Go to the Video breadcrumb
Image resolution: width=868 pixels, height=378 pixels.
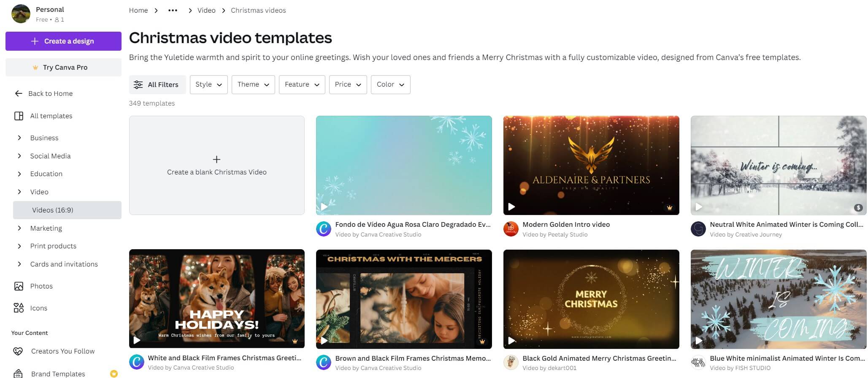coord(206,10)
